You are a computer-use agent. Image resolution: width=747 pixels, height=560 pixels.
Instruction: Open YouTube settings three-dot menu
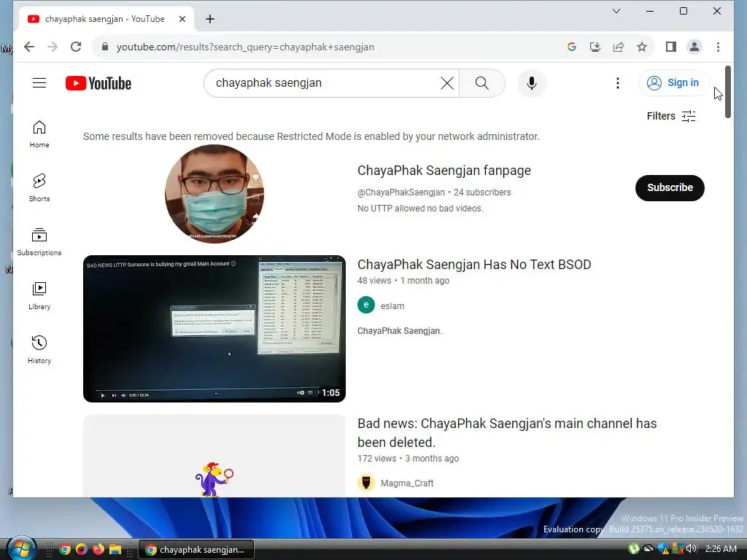[x=617, y=83]
